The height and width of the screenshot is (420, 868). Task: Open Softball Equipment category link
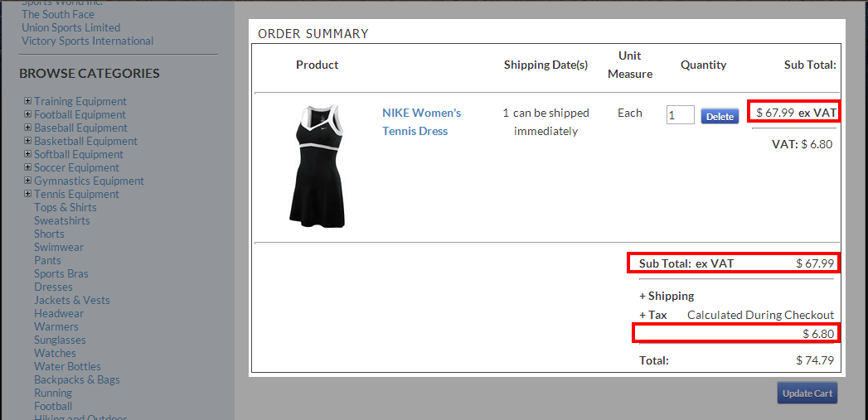click(79, 154)
